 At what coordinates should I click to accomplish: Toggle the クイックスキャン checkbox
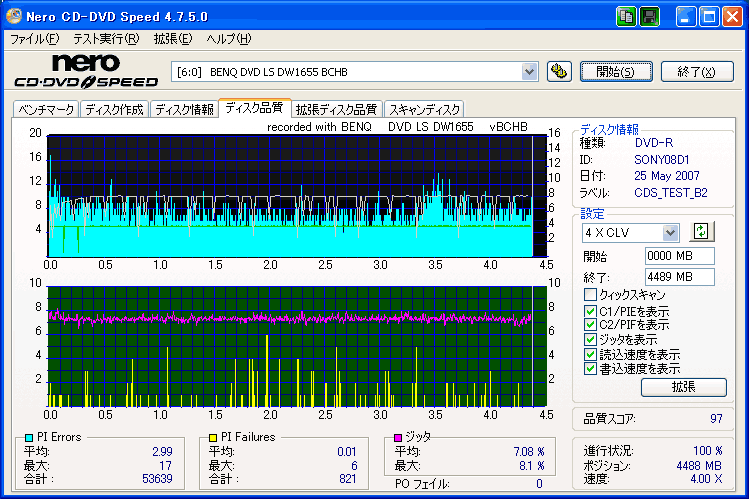[x=590, y=294]
